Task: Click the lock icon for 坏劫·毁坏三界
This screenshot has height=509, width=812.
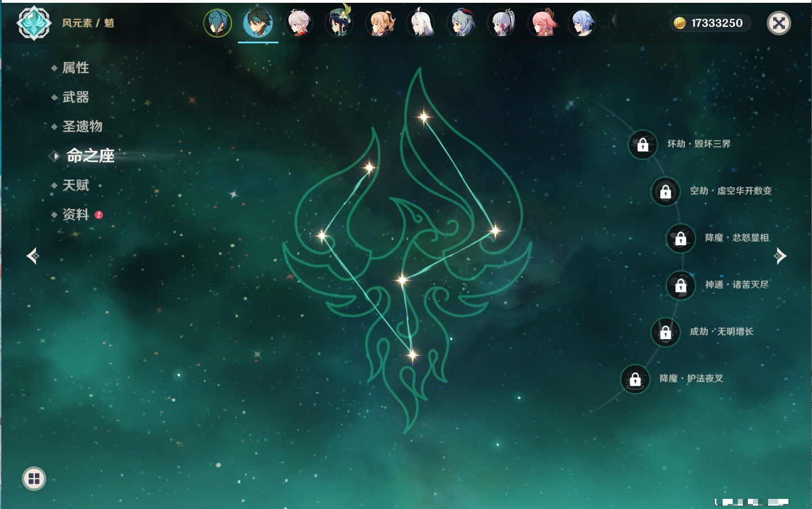Action: [643, 145]
